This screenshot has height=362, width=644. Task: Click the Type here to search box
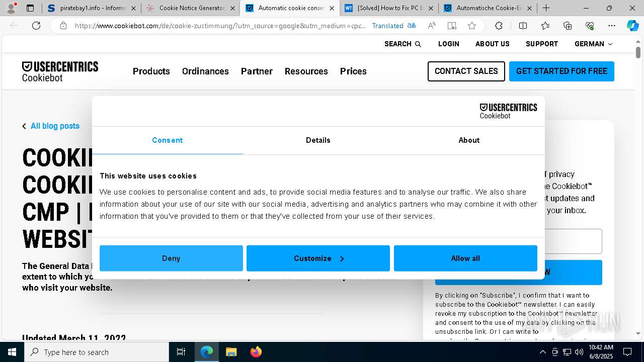click(x=97, y=352)
